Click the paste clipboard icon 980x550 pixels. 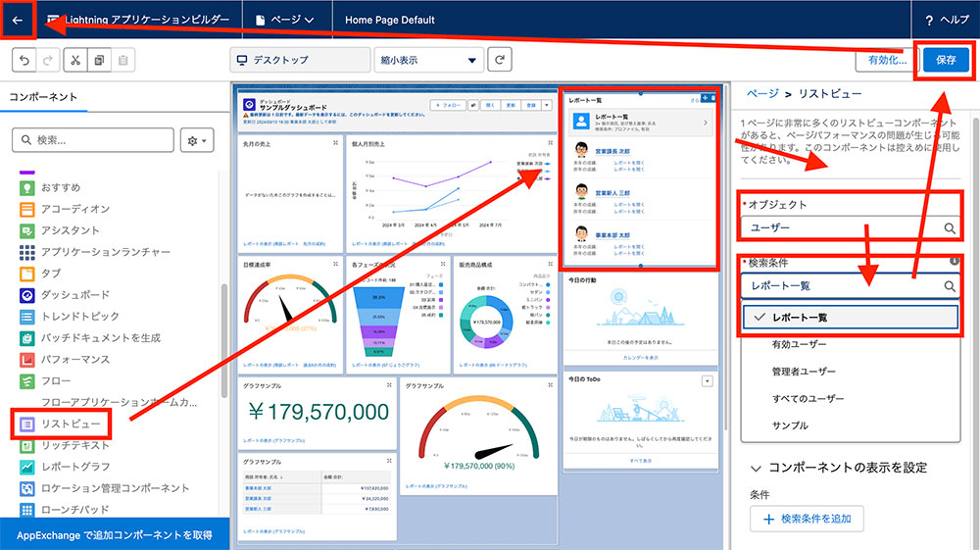coord(123,60)
